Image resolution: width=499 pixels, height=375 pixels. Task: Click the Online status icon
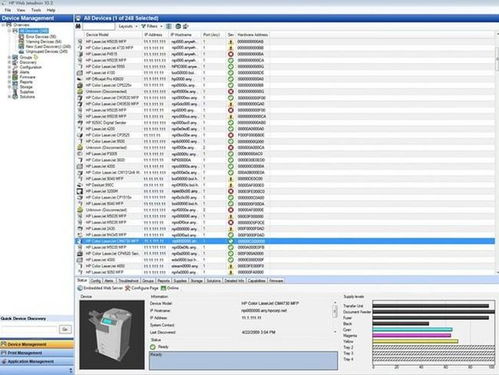(163, 288)
